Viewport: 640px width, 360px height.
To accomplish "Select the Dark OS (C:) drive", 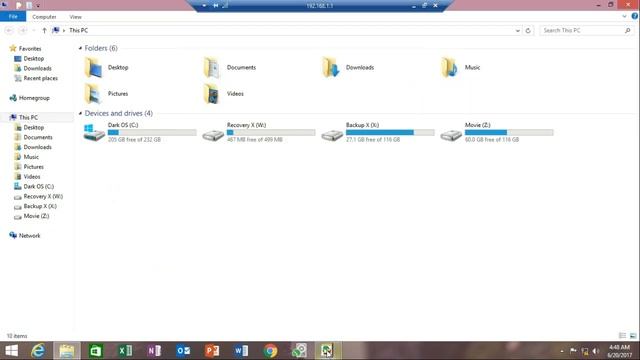I will (140, 132).
